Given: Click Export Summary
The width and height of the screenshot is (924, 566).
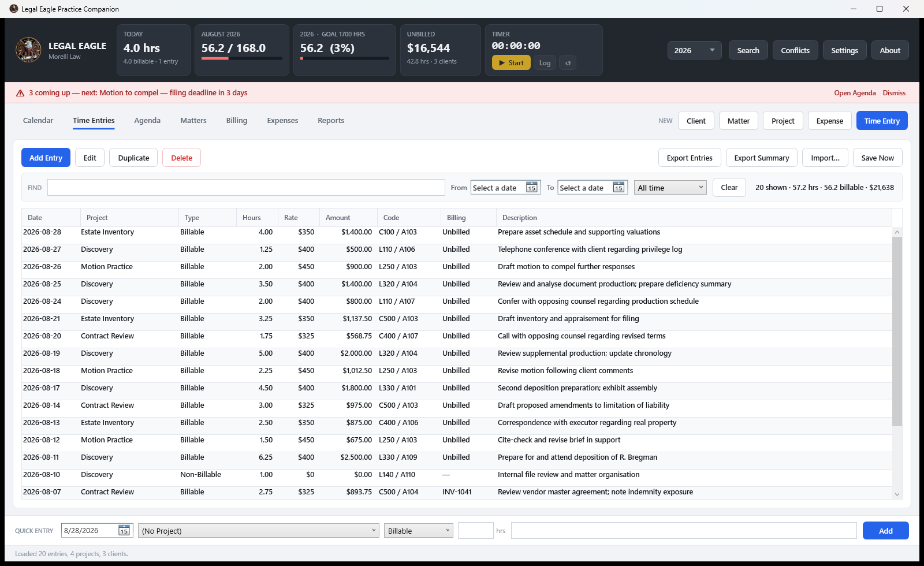Looking at the screenshot, I should 762,158.
